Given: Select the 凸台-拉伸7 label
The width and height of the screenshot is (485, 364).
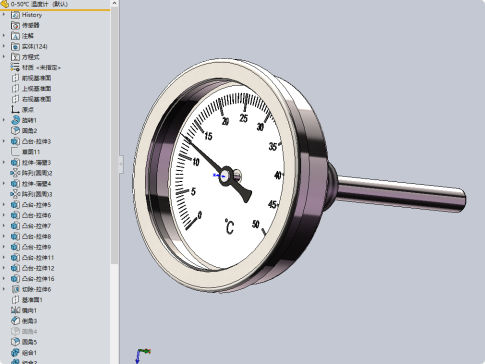Looking at the screenshot, I should (36, 226).
